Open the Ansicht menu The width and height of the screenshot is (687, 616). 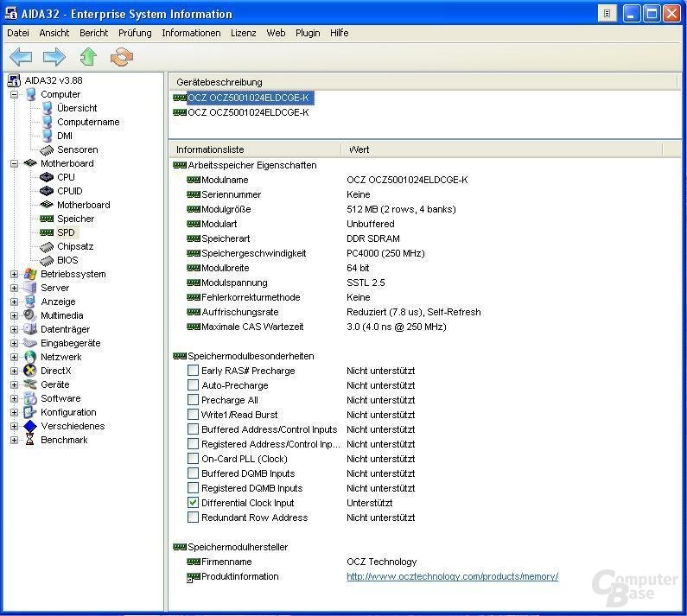(x=54, y=34)
